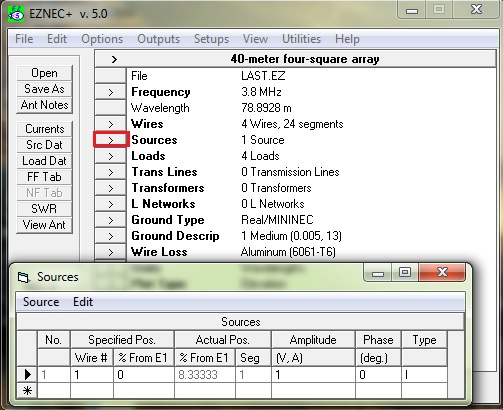Click the SWR button

point(44,209)
